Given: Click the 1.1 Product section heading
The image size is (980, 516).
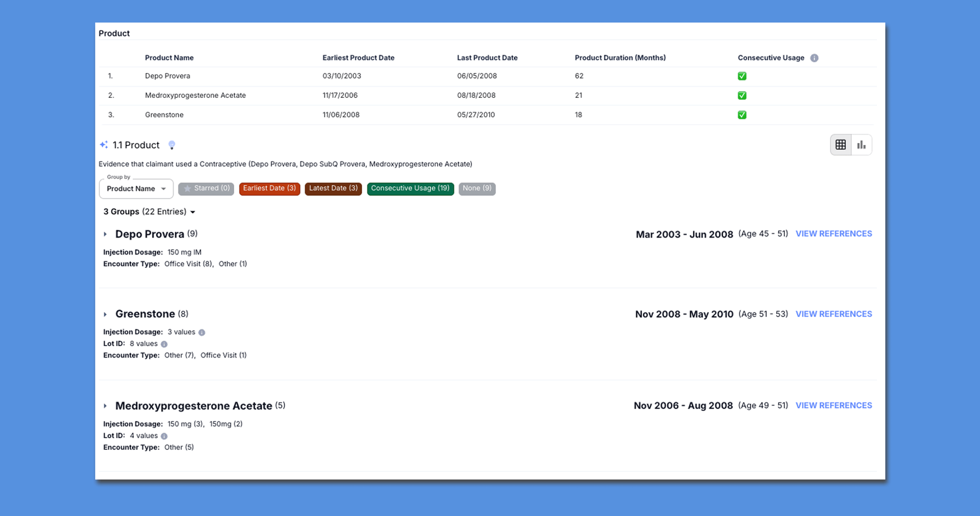Looking at the screenshot, I should click(136, 145).
